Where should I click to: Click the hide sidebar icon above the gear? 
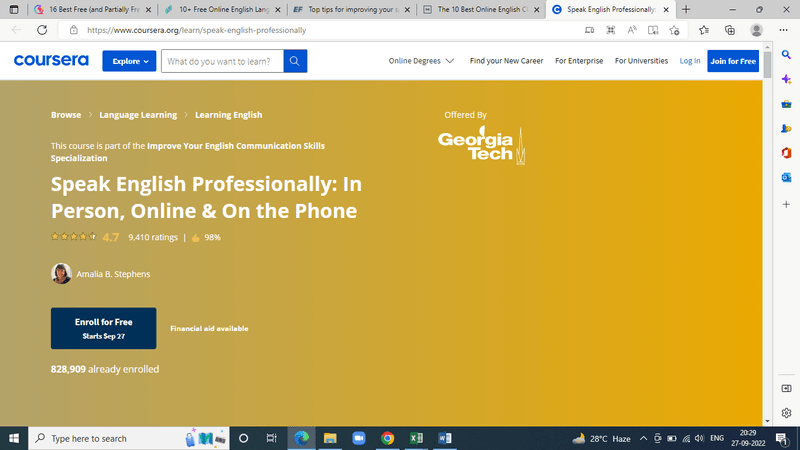click(x=786, y=389)
